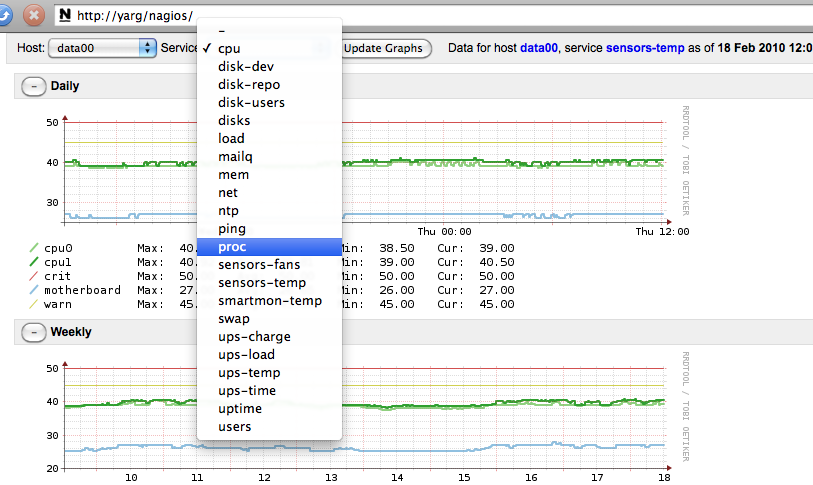Click the browser reload icon
The image size is (813, 485).
click(4, 15)
